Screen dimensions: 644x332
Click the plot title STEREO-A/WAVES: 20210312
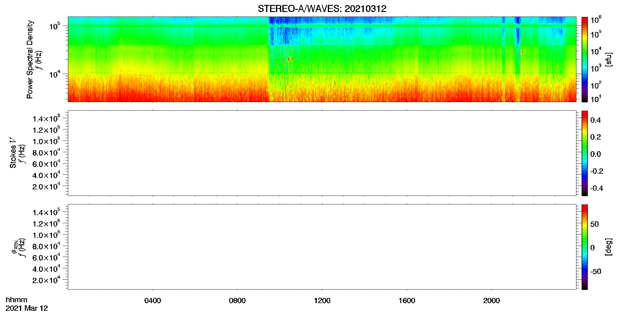click(x=322, y=9)
